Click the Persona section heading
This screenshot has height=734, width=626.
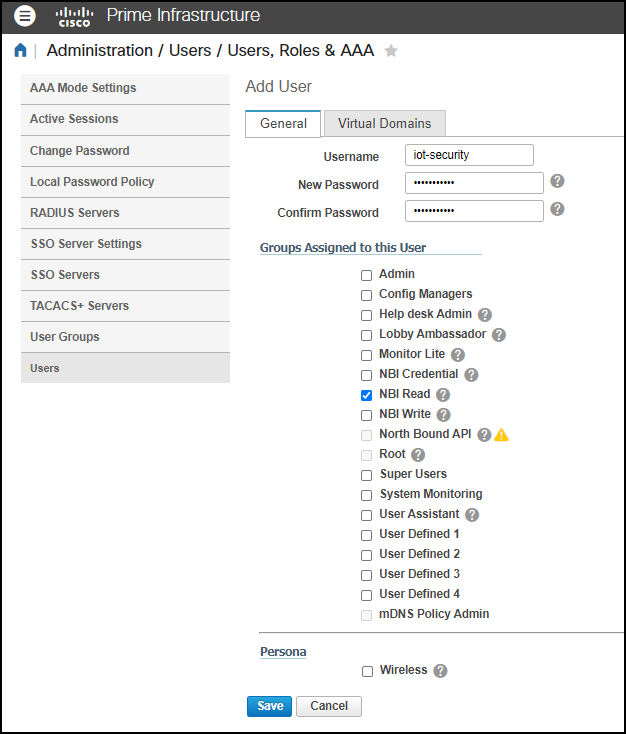pyautogui.click(x=283, y=652)
